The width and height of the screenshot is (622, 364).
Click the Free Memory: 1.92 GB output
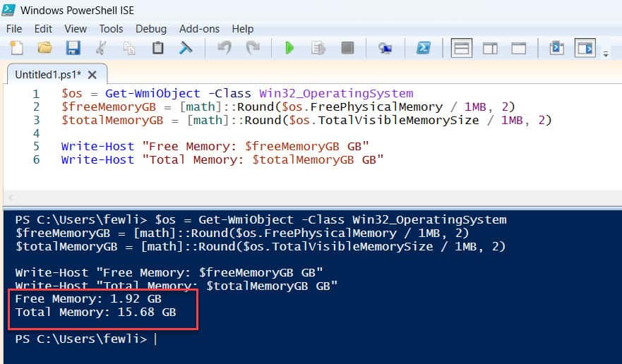(x=88, y=298)
